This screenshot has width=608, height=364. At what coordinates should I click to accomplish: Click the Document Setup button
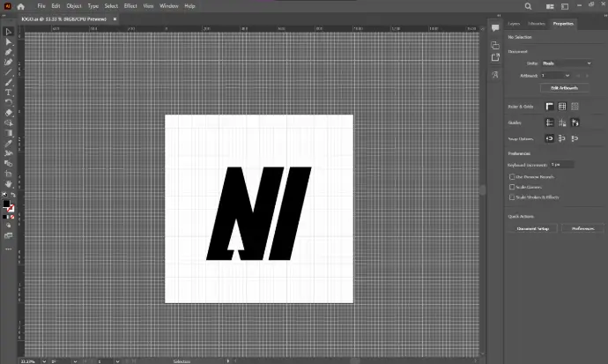[x=533, y=228]
